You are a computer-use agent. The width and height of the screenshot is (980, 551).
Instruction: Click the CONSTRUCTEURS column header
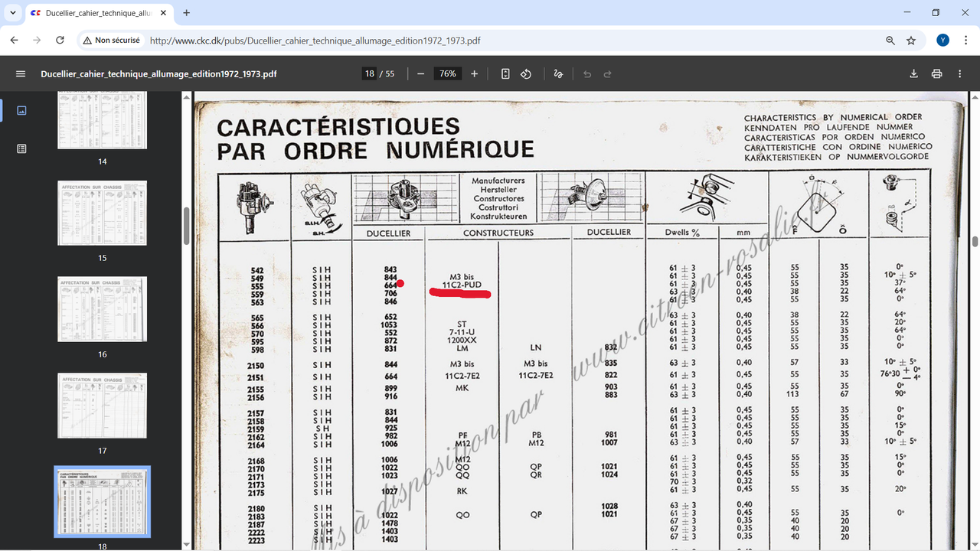(x=498, y=233)
